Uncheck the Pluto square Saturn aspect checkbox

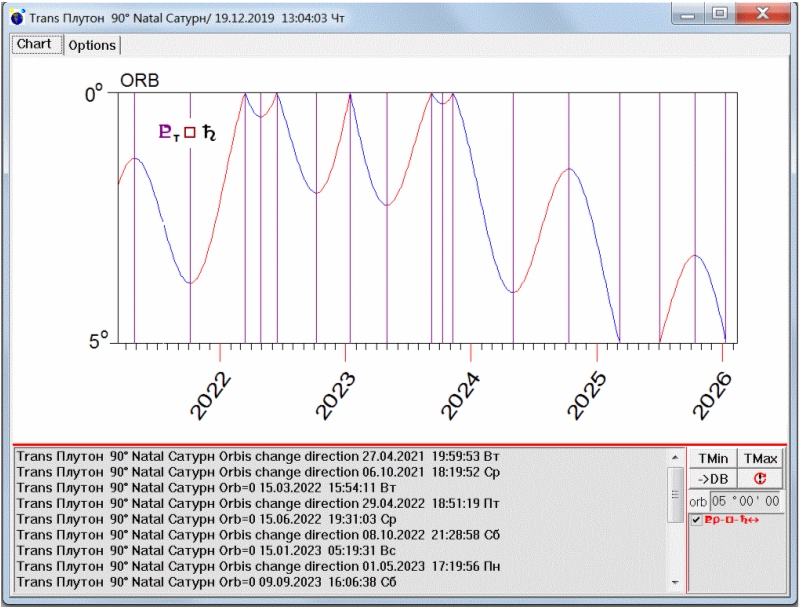696,521
